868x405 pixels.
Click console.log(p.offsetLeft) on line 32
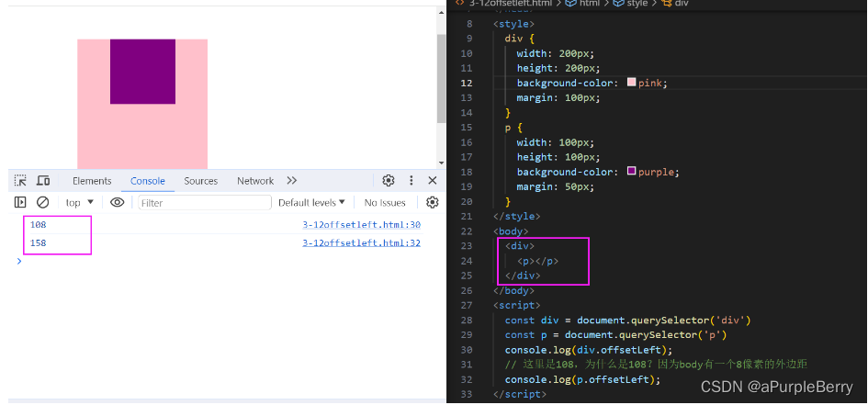pyautogui.click(x=583, y=379)
